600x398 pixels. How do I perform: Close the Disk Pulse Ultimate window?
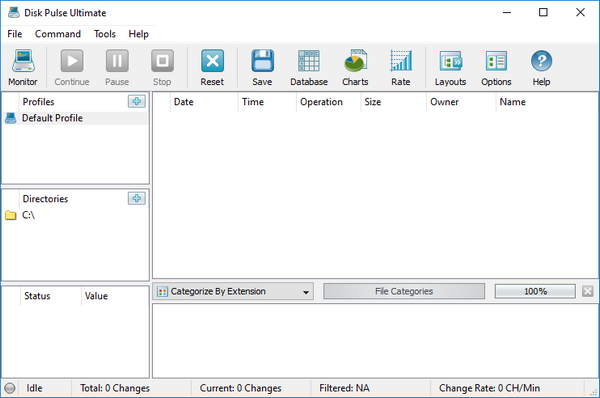(580, 13)
